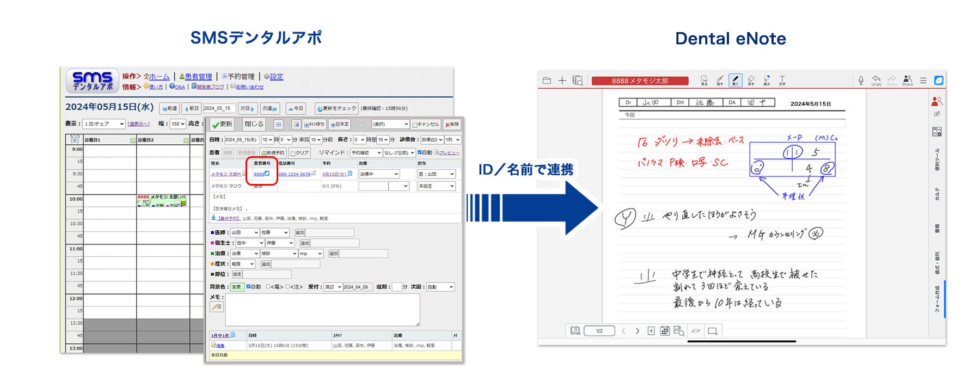This screenshot has width=980, height=381.
Task: Select the view (見る) mode tool
Action: pyautogui.click(x=704, y=81)
